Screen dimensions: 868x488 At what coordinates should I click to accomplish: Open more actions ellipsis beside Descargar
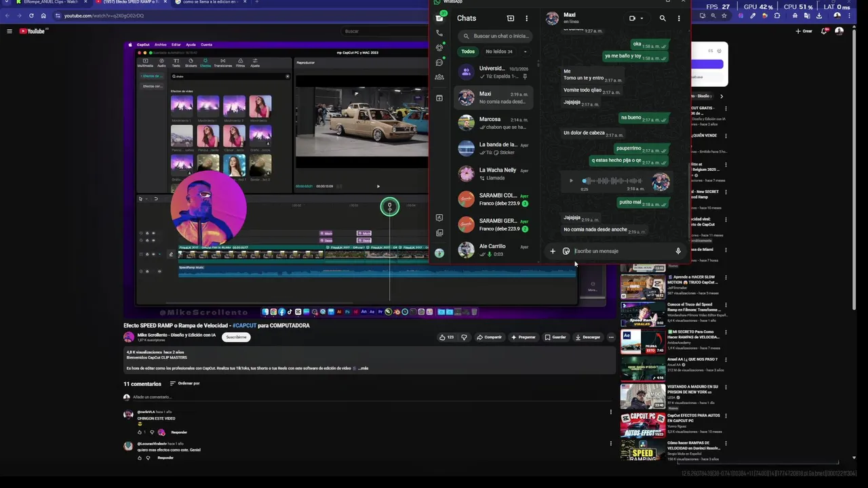611,337
